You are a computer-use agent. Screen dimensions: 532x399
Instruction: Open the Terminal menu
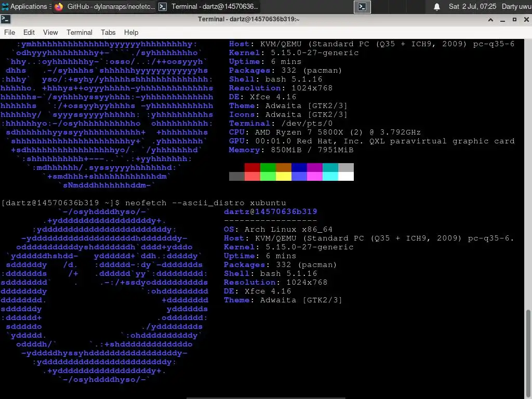tap(79, 32)
